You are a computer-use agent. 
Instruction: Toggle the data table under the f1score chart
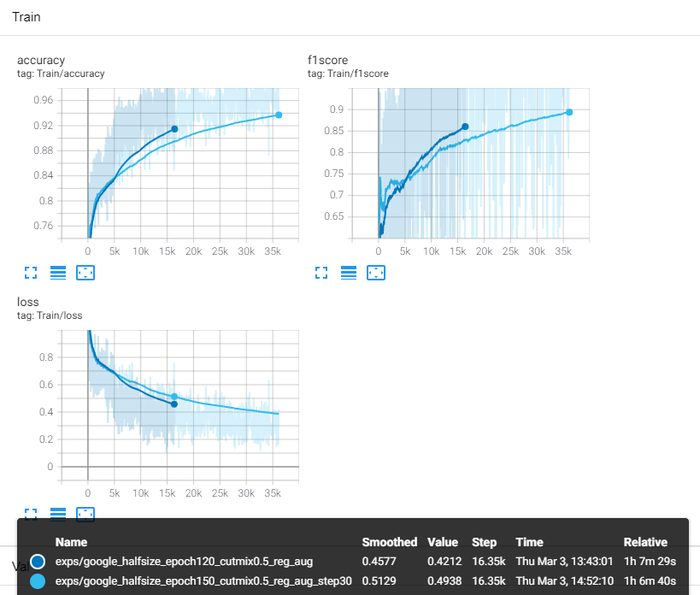point(349,273)
